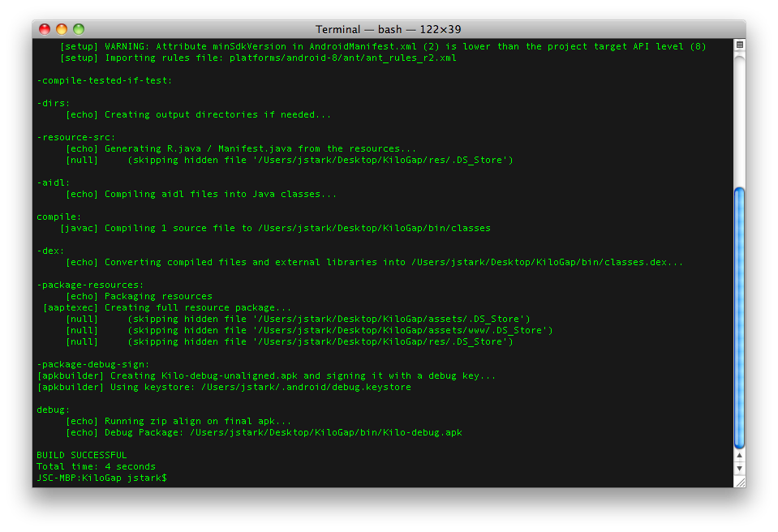Minimize Terminal using the yellow button

click(x=62, y=29)
